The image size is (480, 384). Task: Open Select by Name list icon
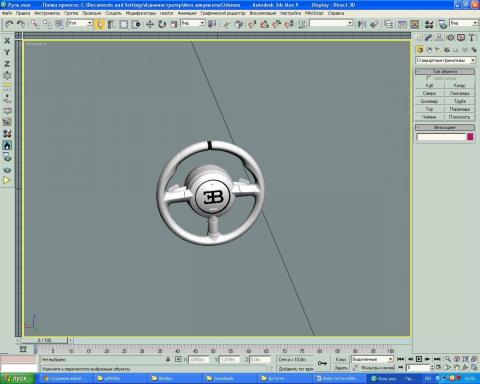click(x=111, y=24)
